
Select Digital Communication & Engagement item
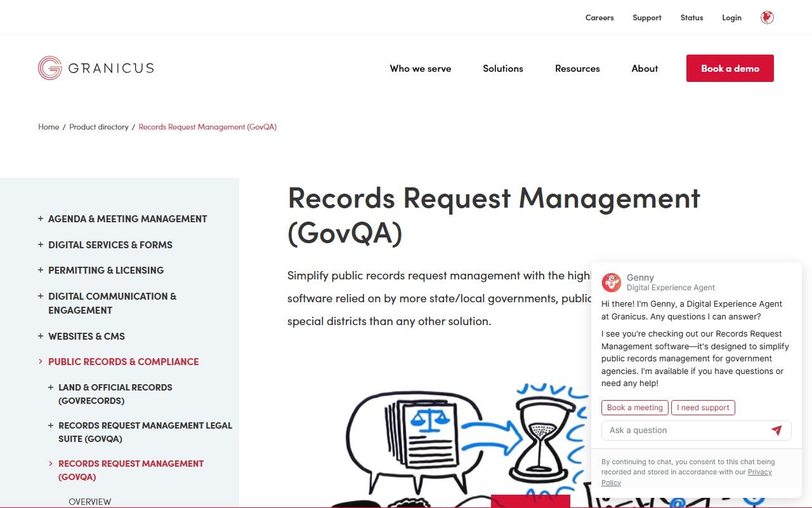point(112,303)
